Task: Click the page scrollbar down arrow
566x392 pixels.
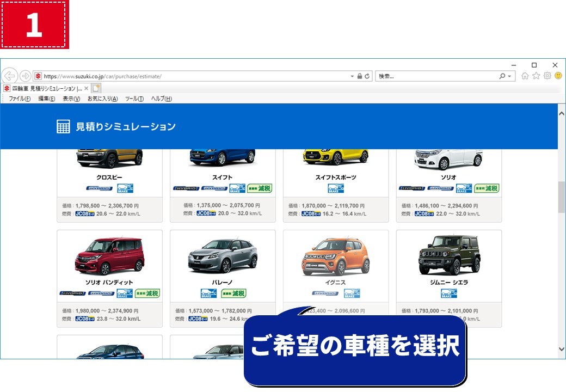Action: (562, 349)
